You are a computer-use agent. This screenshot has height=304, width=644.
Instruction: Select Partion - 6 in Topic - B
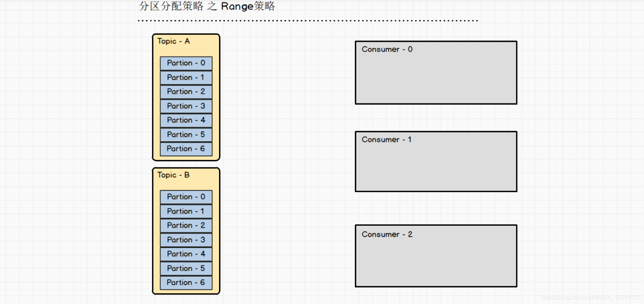pos(186,283)
